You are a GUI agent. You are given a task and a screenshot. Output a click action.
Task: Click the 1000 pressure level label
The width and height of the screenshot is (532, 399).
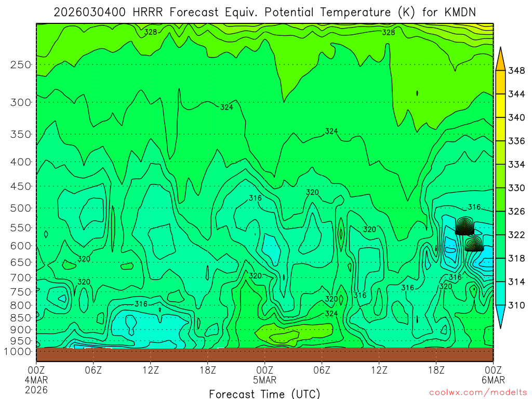coord(18,351)
